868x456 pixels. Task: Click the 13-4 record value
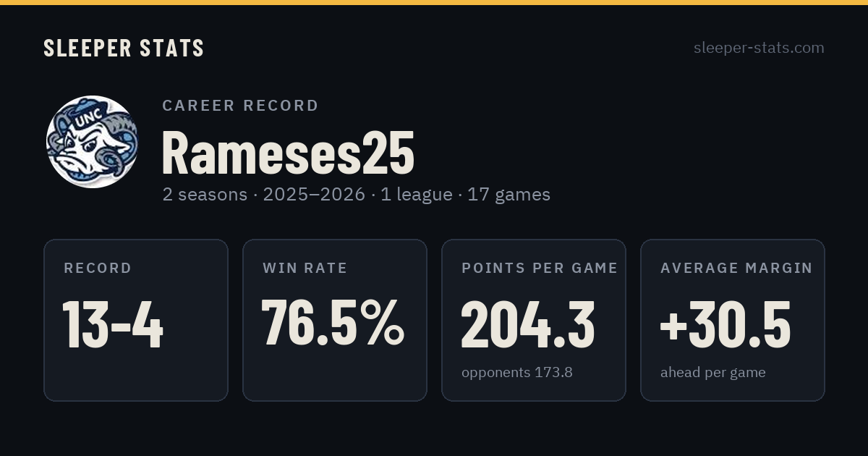coord(114,324)
